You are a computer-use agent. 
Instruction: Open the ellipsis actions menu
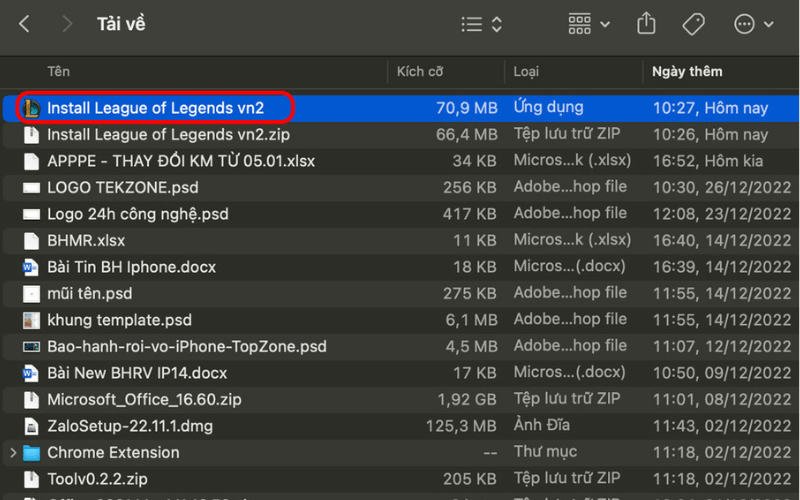[x=744, y=24]
